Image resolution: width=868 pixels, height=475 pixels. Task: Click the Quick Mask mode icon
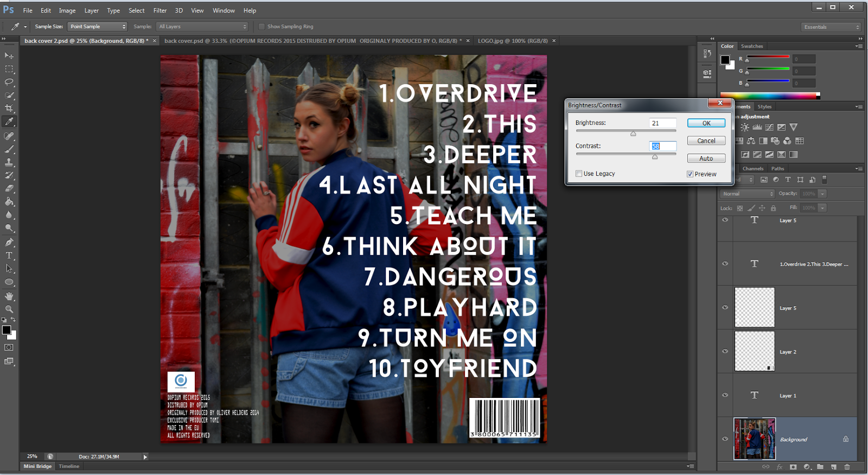click(9, 347)
